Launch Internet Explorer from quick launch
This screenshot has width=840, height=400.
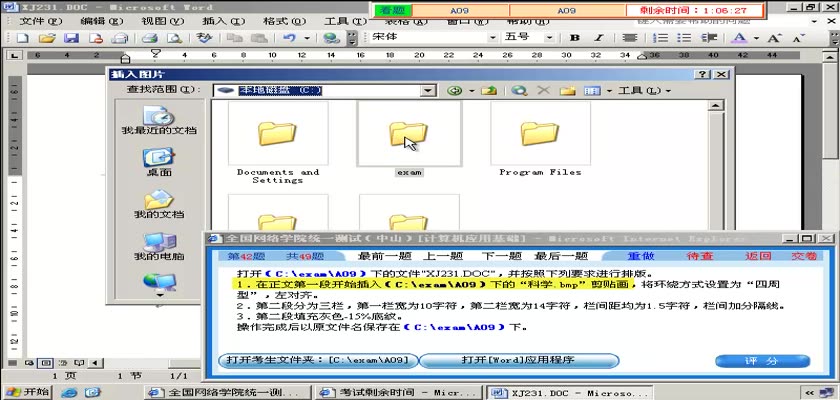(69, 393)
